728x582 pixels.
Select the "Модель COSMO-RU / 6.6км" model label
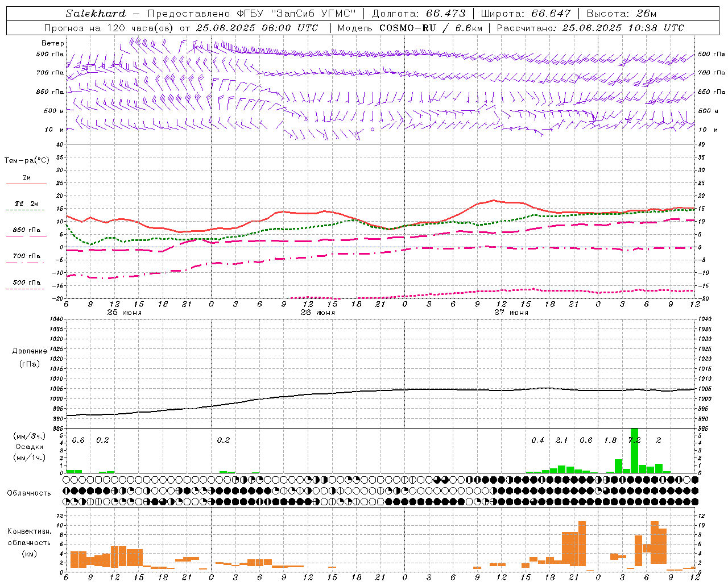(409, 28)
